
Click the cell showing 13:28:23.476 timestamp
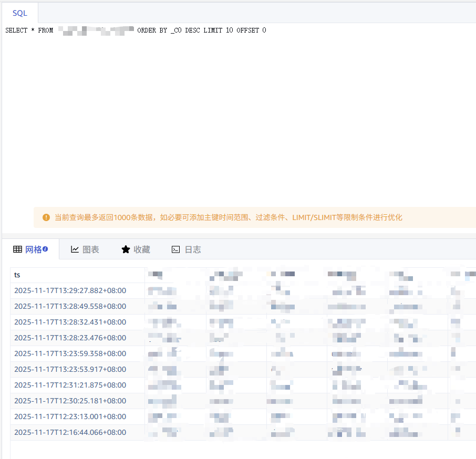click(70, 338)
